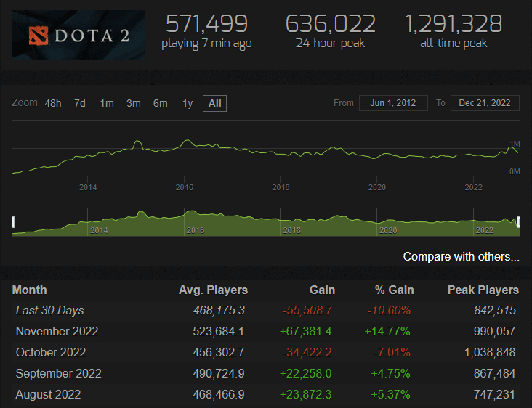The width and height of the screenshot is (532, 408).
Task: Click the From date field
Action: tap(392, 103)
